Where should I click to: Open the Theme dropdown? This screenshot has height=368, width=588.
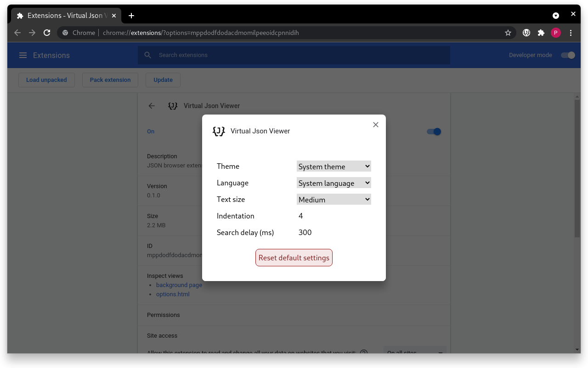coord(334,166)
